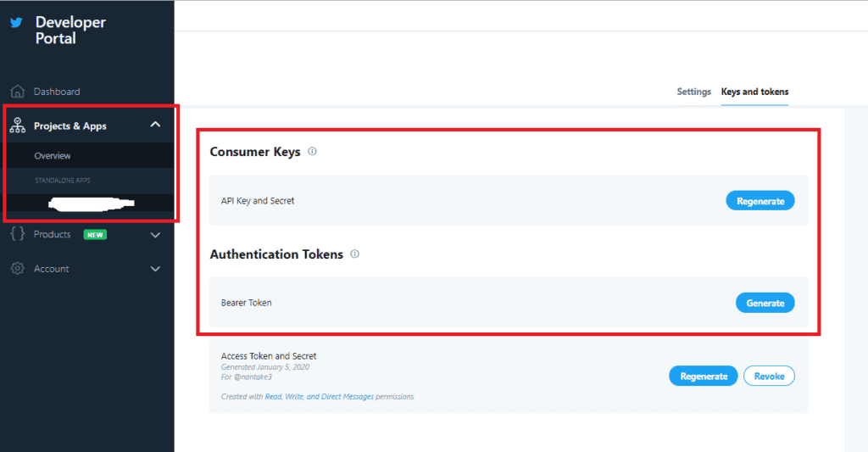Revoke the Access Token and Secret

[769, 376]
